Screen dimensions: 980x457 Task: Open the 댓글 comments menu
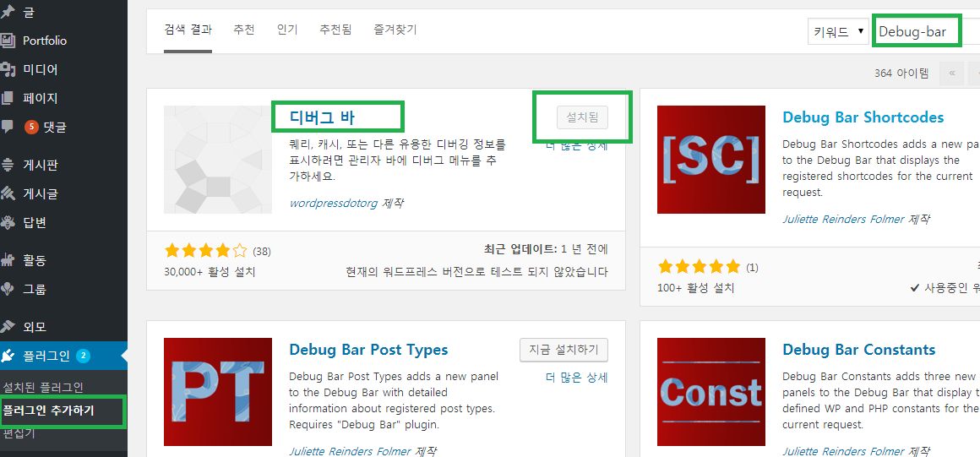pyautogui.click(x=54, y=128)
